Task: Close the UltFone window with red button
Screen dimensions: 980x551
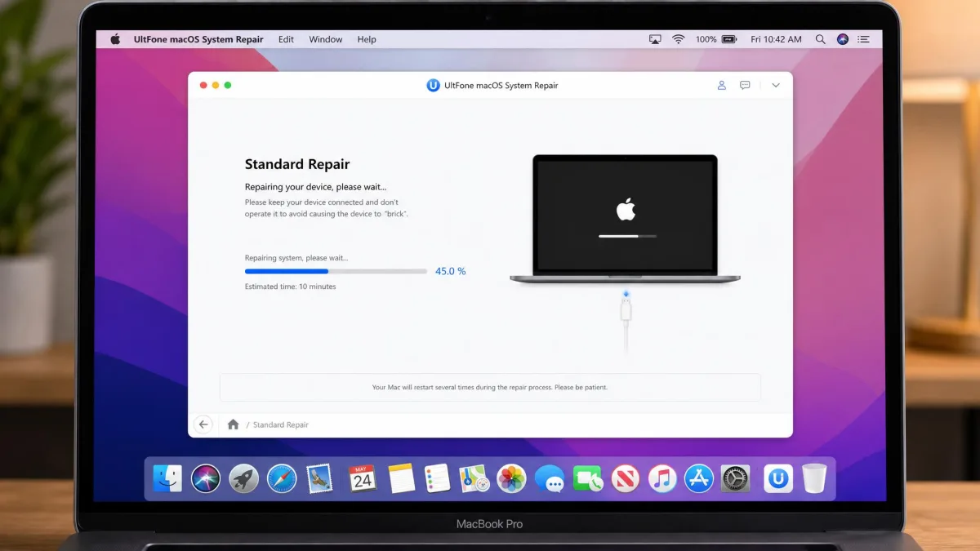Action: click(203, 85)
